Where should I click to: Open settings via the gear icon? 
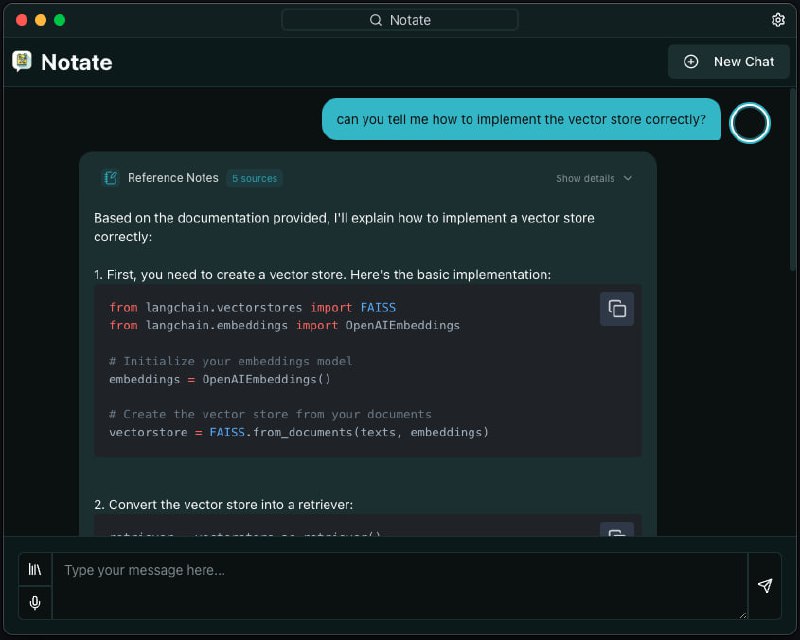pos(778,20)
